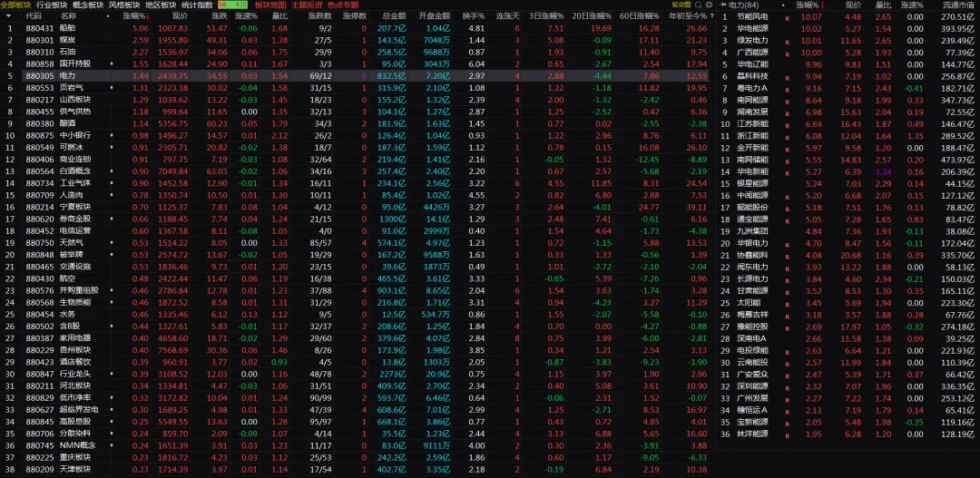The width and height of the screenshot is (980, 478).
Task: Select stock 华电辽能 in the list
Action: pyautogui.click(x=848, y=64)
